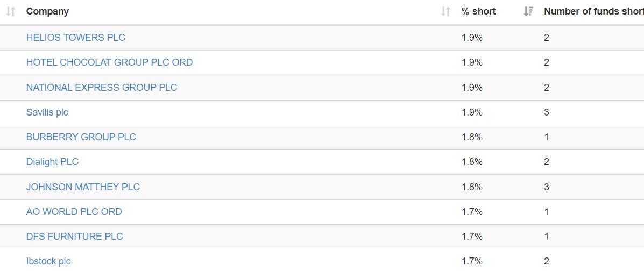Viewport: 644px width, 272px height.
Task: Select 1.9% short value in Savills row
Action: (472, 112)
